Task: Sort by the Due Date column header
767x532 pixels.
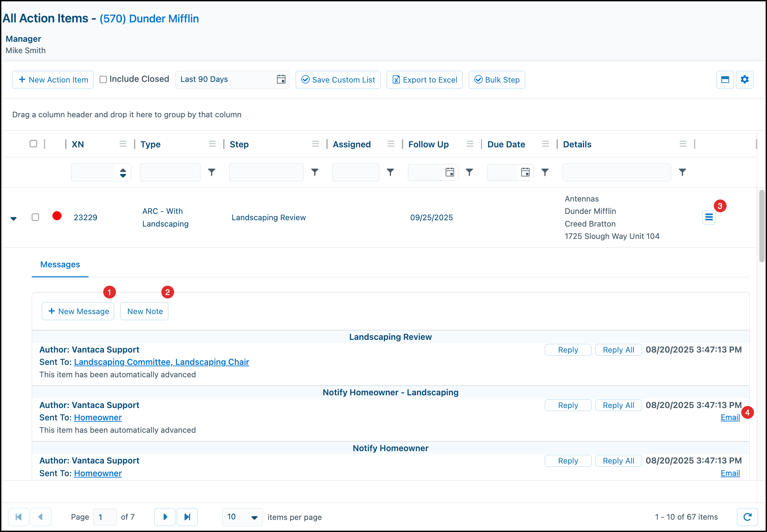Action: click(x=506, y=144)
